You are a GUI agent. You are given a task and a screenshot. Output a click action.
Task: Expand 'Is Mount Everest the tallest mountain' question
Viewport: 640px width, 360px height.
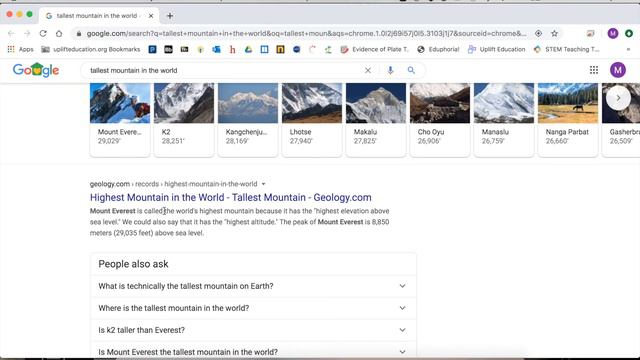pos(253,351)
